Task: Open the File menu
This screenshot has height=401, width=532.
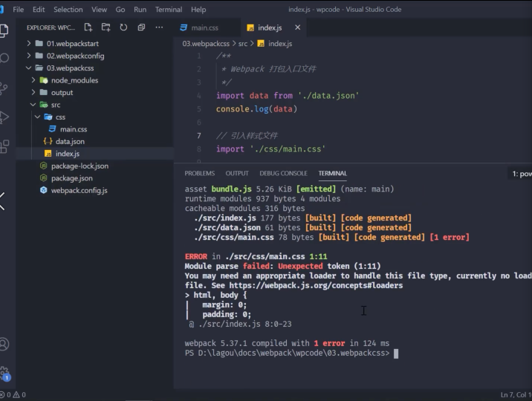Action: click(x=19, y=10)
